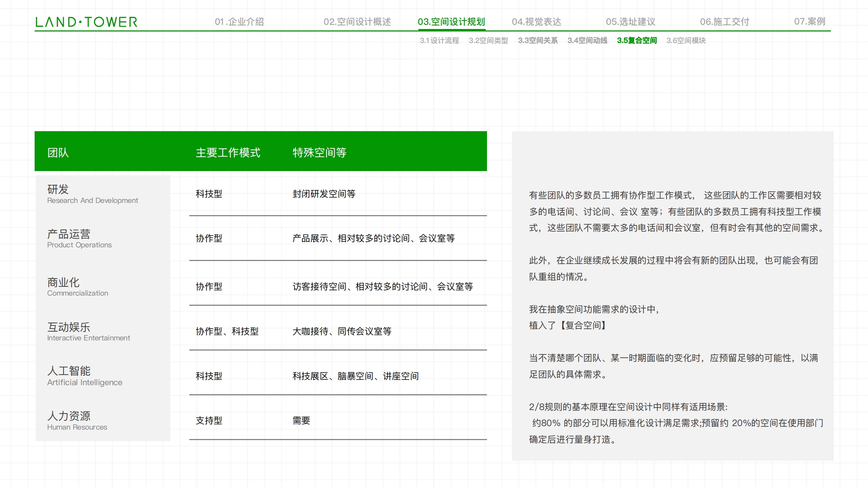Select the 人工智能 team label

(69, 371)
